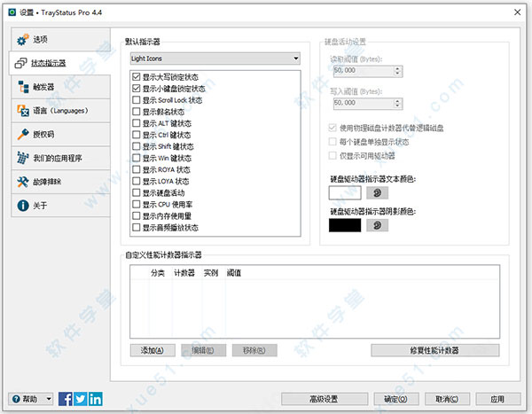Image resolution: width=532 pixels, height=414 pixels.
Task: Open the Facebook link icon
Action: (x=66, y=399)
